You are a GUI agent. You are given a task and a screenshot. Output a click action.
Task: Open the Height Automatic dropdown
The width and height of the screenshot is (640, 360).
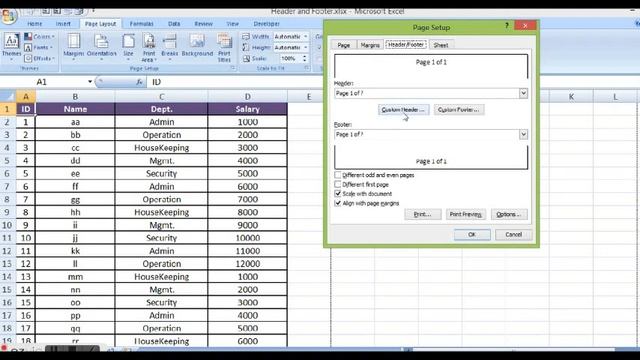tap(306, 47)
